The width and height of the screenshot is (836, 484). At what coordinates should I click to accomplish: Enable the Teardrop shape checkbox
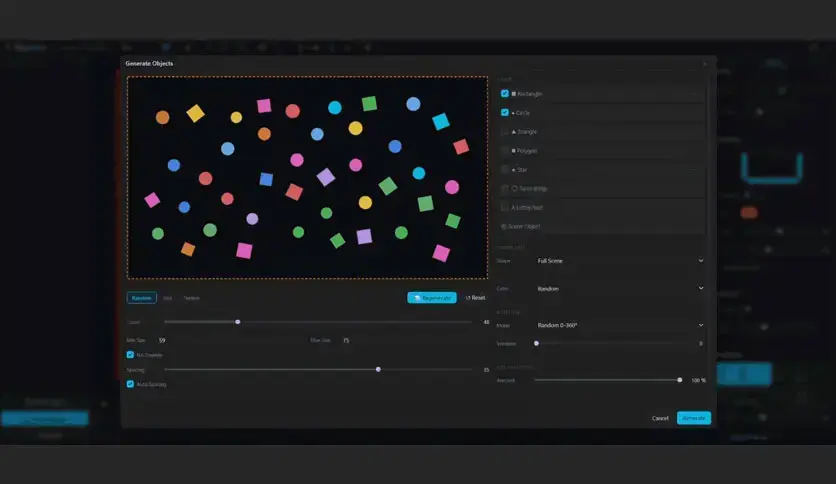tap(504, 188)
